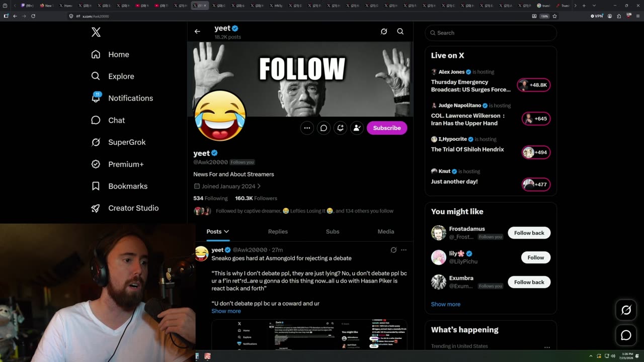Viewport: 644px width, 362px height.
Task: Turn on post notifications bell for yeet
Action: [x=340, y=128]
